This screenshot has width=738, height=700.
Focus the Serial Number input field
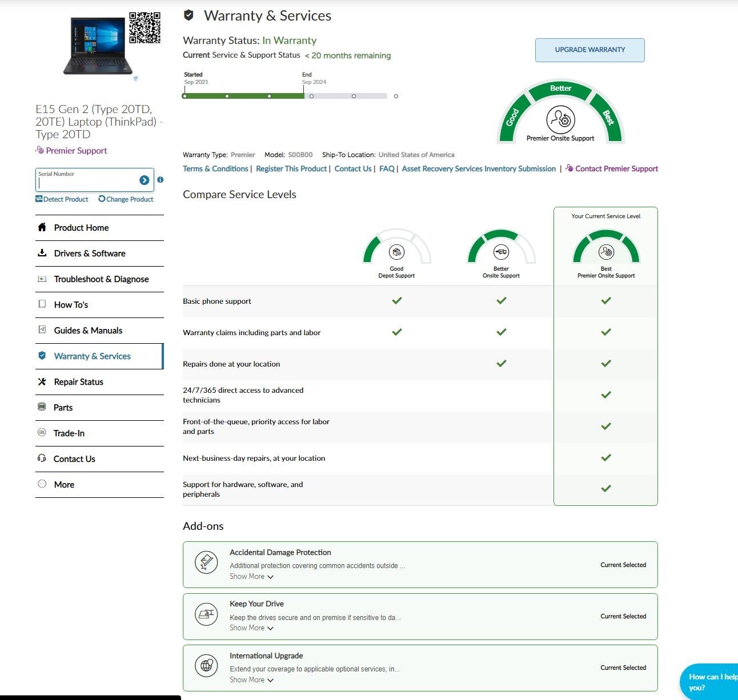(x=87, y=183)
